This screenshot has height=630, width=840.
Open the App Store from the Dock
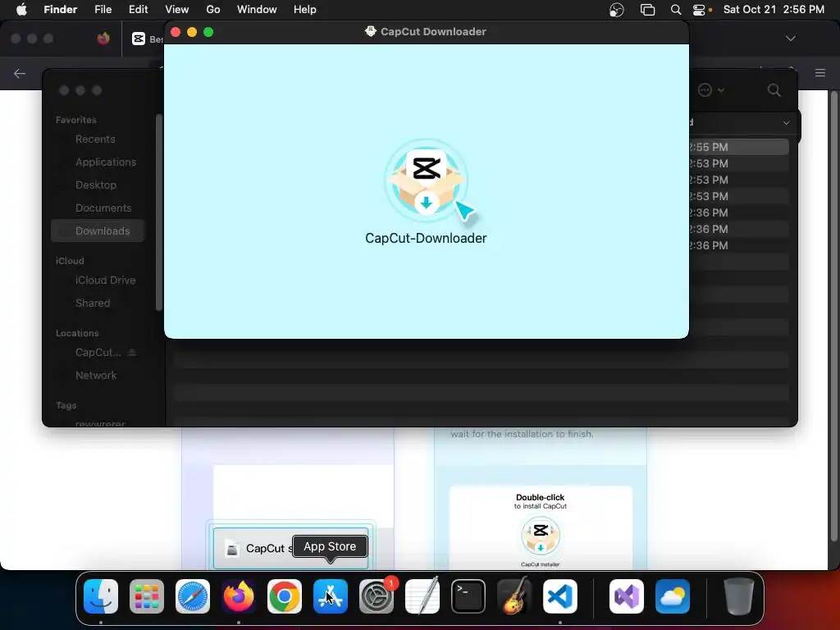pos(331,596)
